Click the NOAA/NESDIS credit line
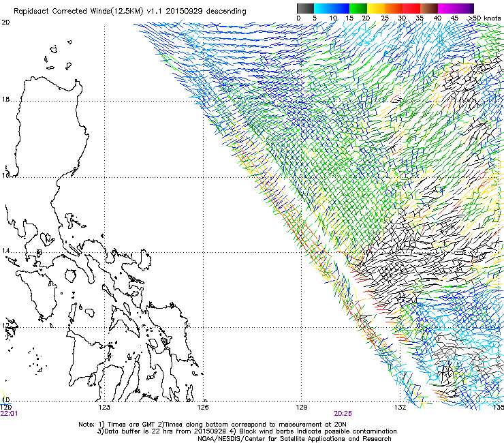504x443 pixels. (x=294, y=438)
